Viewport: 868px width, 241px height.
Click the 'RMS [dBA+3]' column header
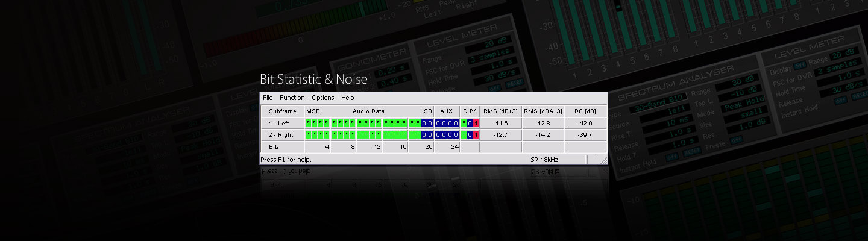[543, 111]
